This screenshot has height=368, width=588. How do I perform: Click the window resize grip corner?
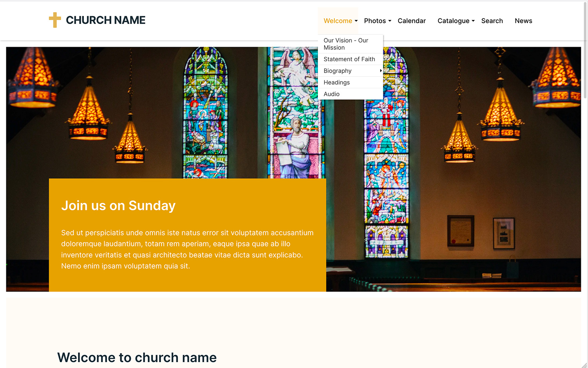[584, 365]
